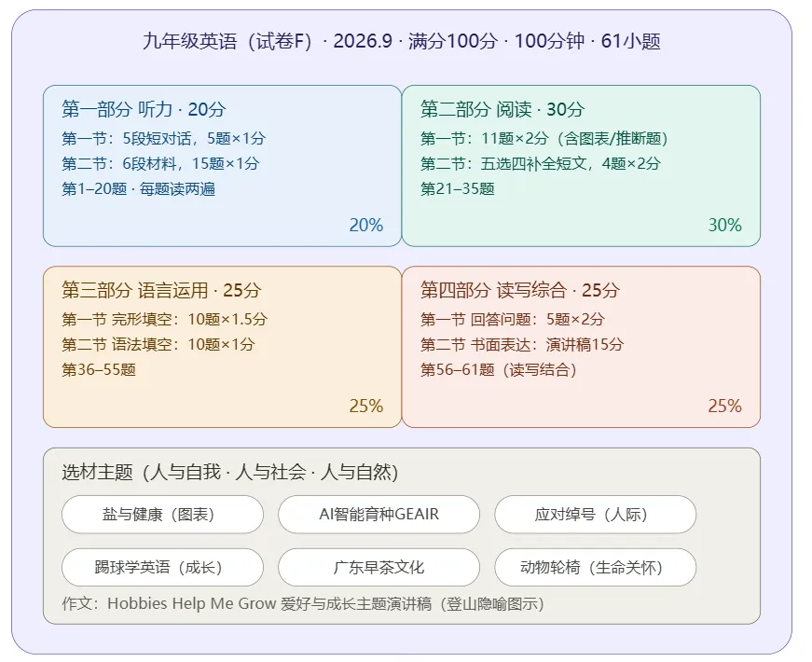This screenshot has width=812, height=662.
Task: Click the 盐与健康（图表）topic pill
Action: tap(162, 515)
